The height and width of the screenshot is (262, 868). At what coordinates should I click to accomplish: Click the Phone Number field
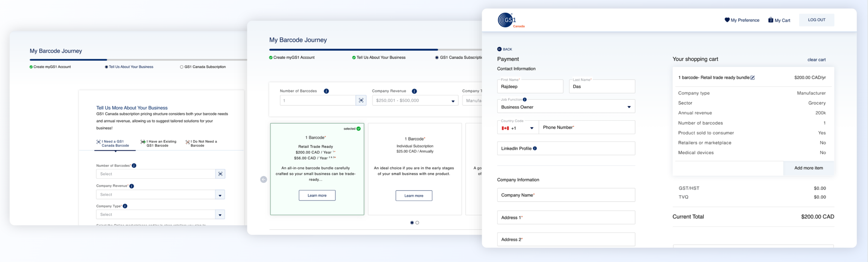click(587, 127)
